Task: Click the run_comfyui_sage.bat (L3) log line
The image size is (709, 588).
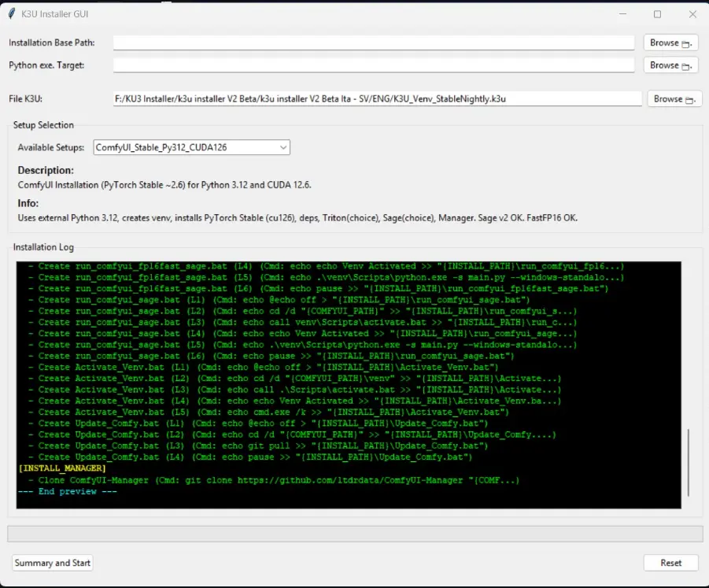Action: pos(302,323)
